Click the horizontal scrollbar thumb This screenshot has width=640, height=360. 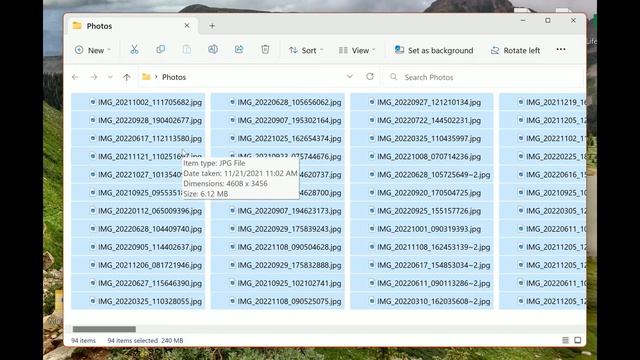(x=104, y=329)
